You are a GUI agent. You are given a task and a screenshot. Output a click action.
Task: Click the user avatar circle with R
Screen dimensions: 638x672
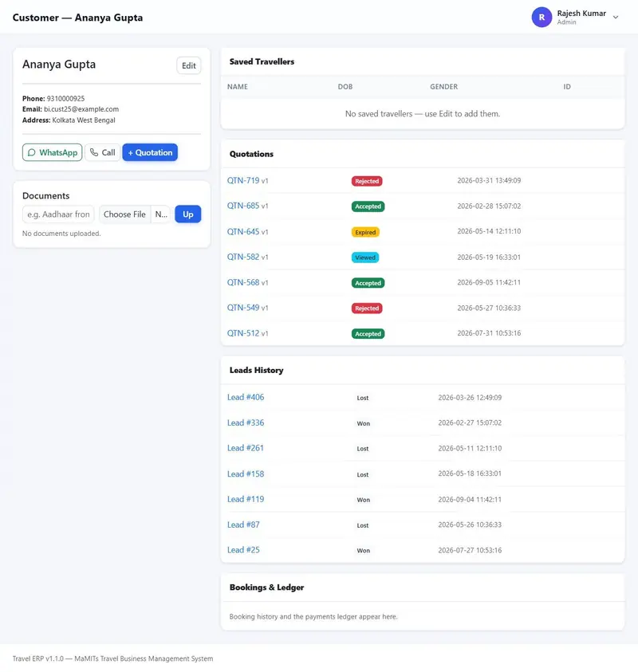click(x=542, y=18)
